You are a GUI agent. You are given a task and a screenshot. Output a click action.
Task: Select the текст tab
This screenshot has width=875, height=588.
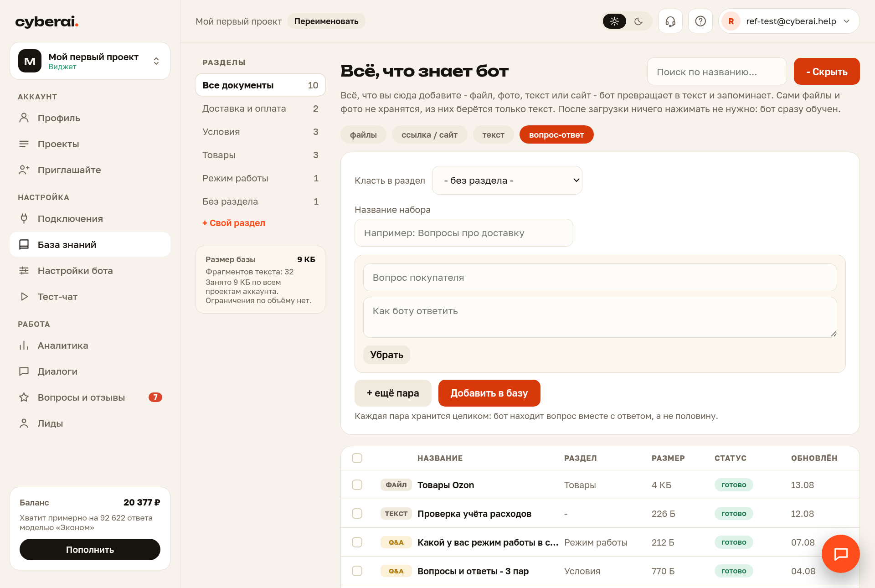(494, 135)
